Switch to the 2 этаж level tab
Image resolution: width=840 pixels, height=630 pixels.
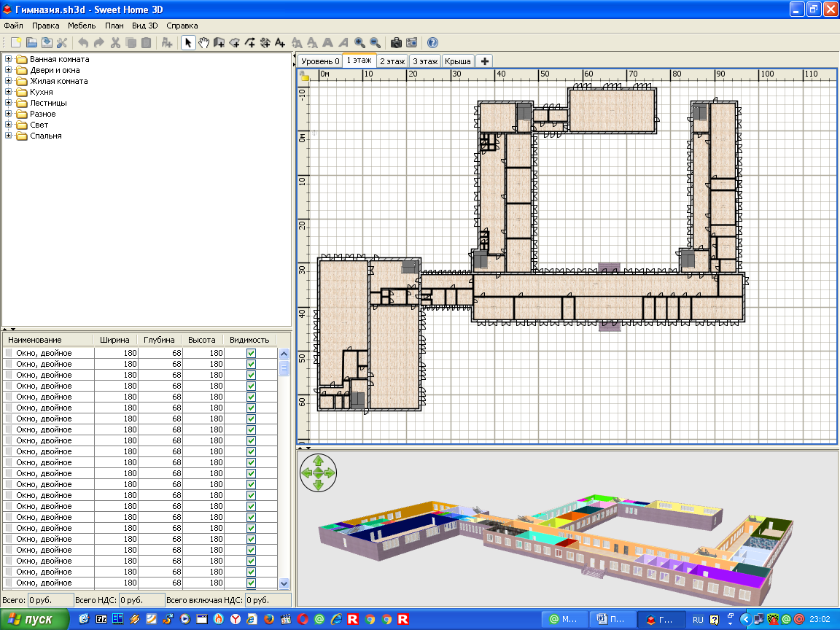[393, 61]
